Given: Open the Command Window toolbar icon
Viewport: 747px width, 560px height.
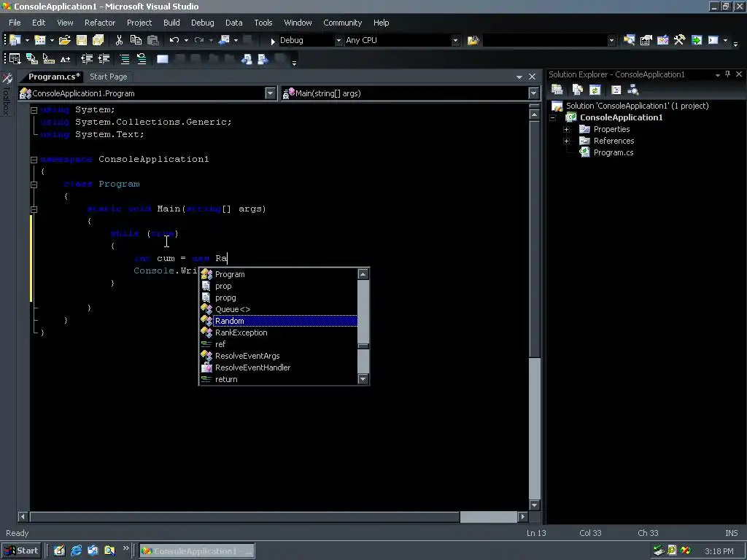Looking at the screenshot, I should (x=713, y=40).
